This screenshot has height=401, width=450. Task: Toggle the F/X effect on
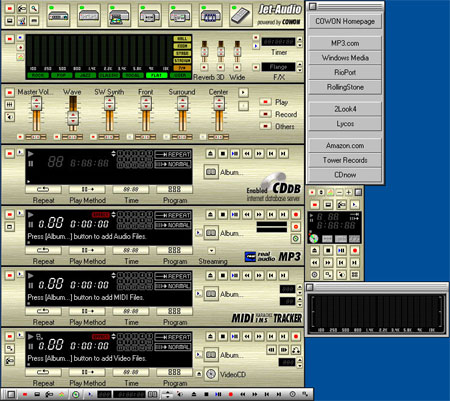256,67
